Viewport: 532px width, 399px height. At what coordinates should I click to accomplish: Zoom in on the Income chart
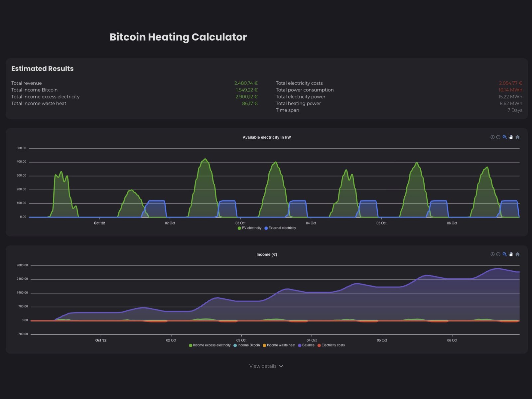492,254
